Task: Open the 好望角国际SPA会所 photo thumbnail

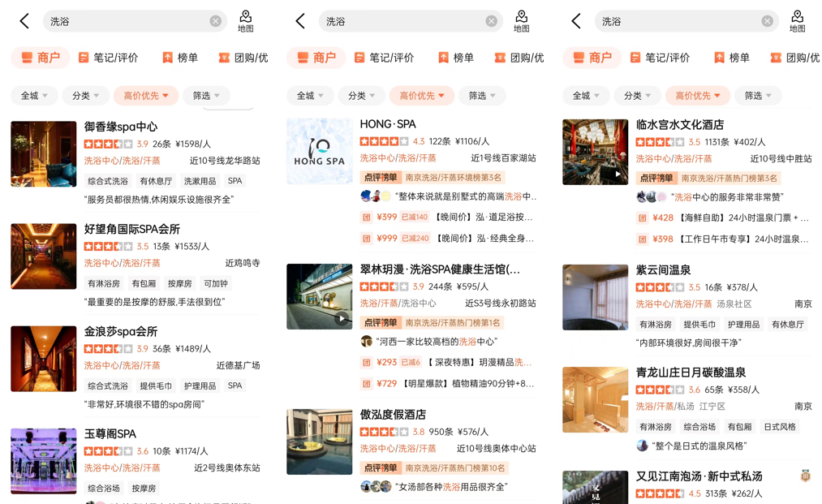Action: [x=44, y=256]
